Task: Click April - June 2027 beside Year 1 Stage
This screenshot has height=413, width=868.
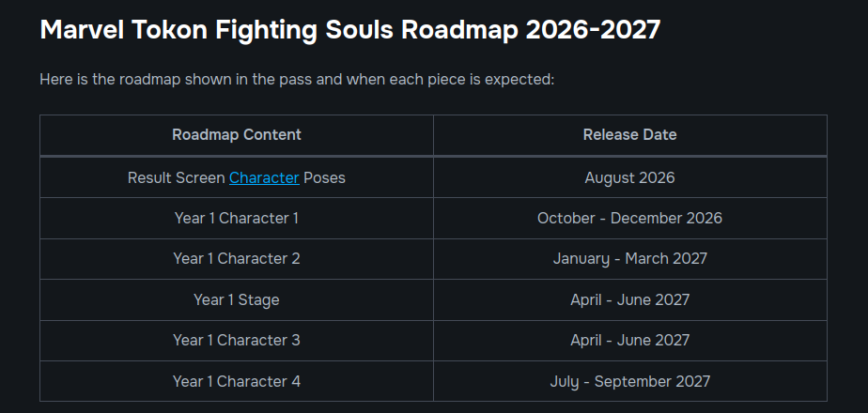Action: coord(630,299)
